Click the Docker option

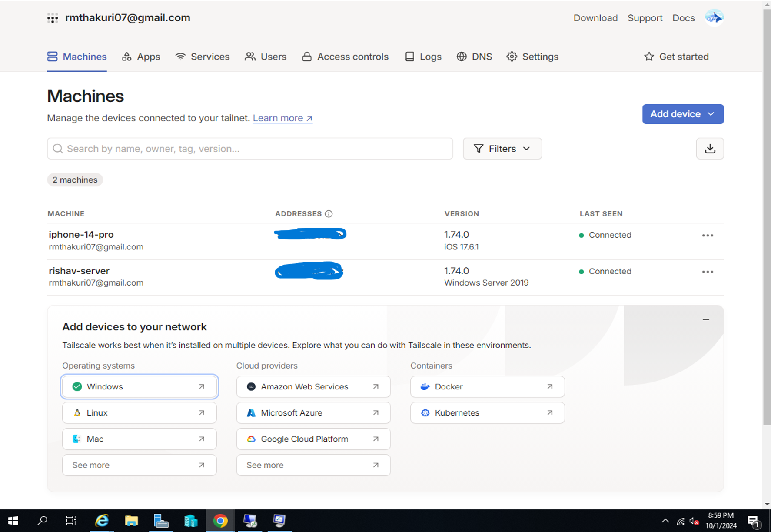point(488,386)
